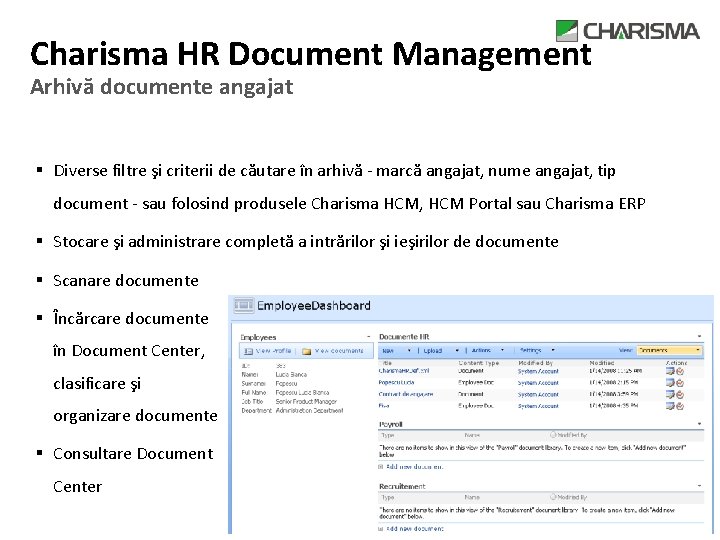Select the 'Administration Department' value
720x540 pixels.
click(309, 411)
